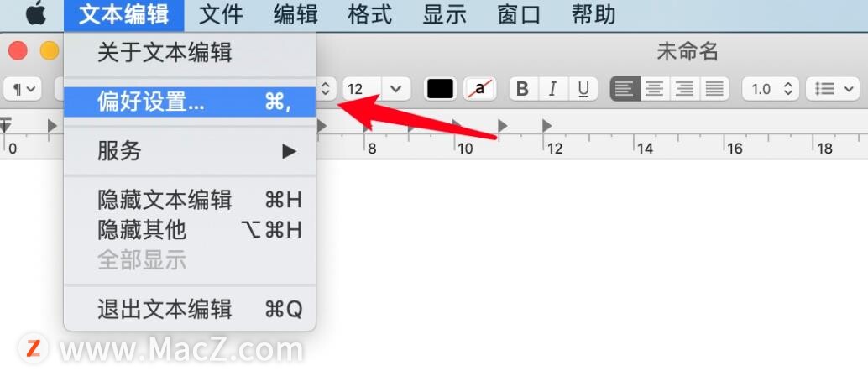Click 隐藏文本编辑 menu entry
The image size is (868, 371).
[190, 200]
